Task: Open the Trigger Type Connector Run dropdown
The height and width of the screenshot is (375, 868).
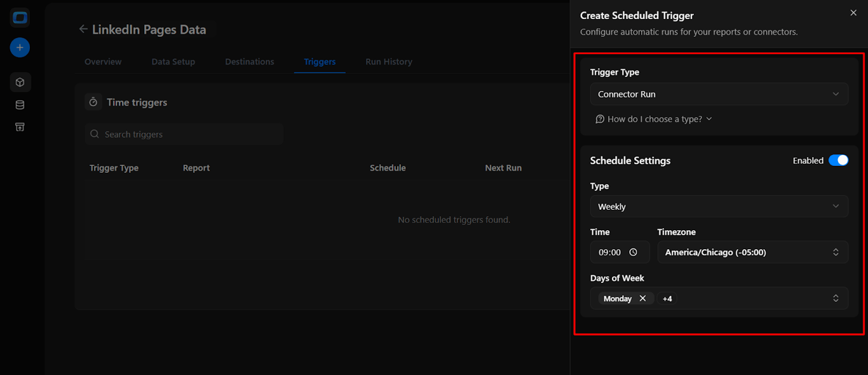Action: tap(719, 94)
